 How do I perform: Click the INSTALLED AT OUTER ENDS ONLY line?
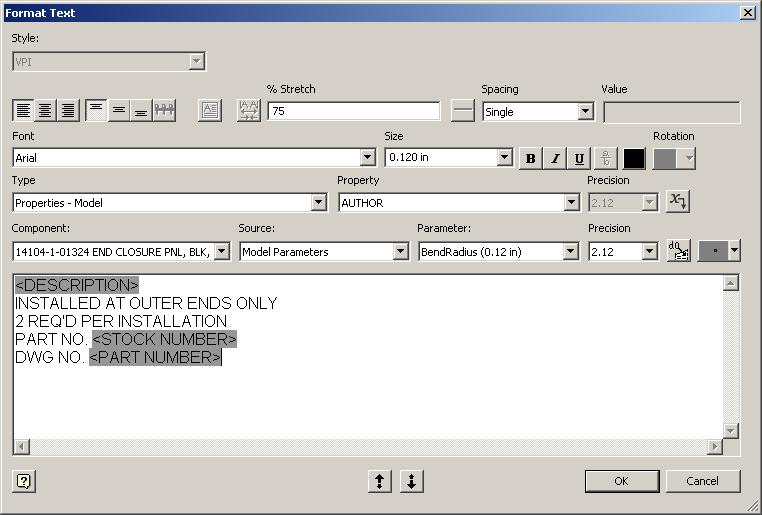[x=146, y=303]
